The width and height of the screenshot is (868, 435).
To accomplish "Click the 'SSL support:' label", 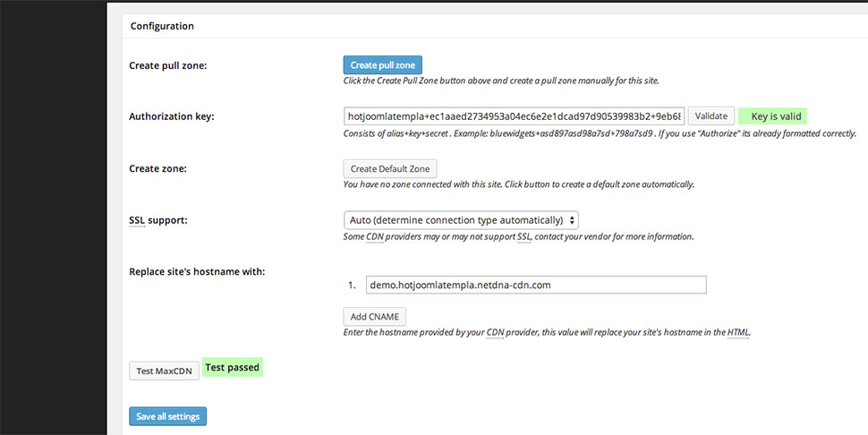I will [158, 220].
